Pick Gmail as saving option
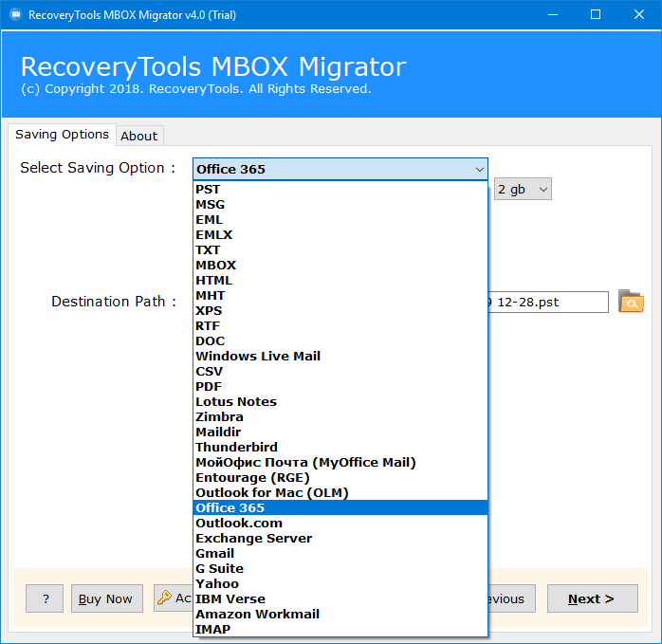 (340, 554)
